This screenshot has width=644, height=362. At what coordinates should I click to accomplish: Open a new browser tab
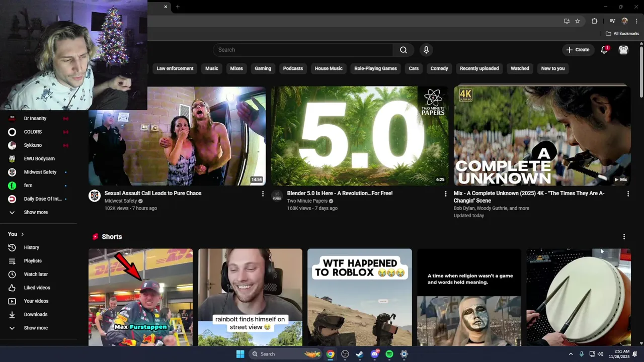(178, 7)
